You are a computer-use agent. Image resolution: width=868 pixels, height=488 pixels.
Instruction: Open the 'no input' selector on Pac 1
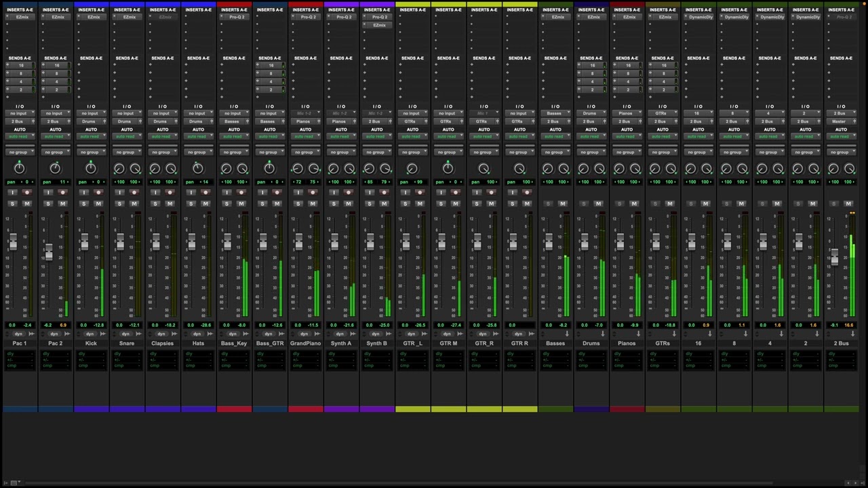click(20, 113)
